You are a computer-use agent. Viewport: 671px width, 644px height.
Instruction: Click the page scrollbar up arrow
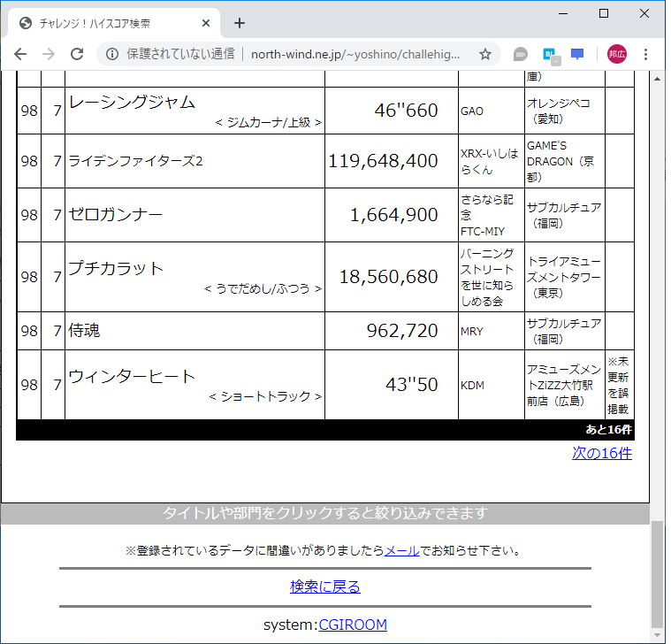pyautogui.click(x=658, y=79)
